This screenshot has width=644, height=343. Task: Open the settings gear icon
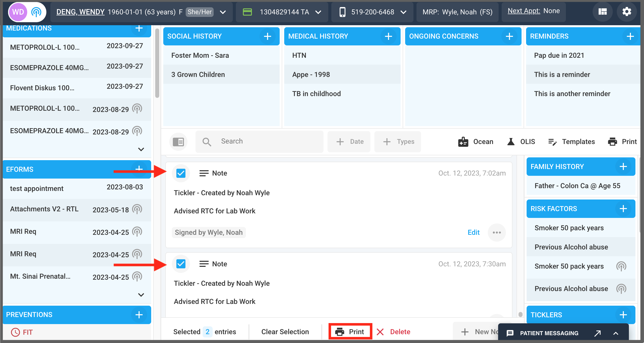pyautogui.click(x=627, y=12)
